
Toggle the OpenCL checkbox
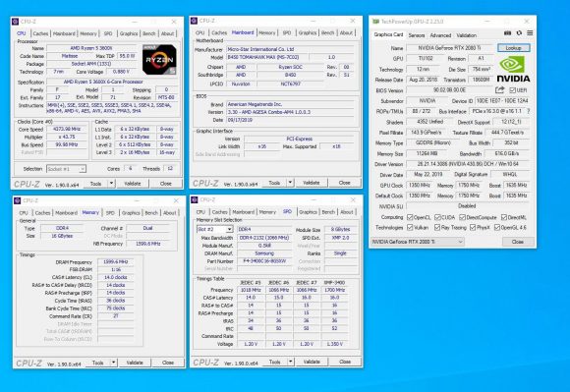tap(410, 217)
